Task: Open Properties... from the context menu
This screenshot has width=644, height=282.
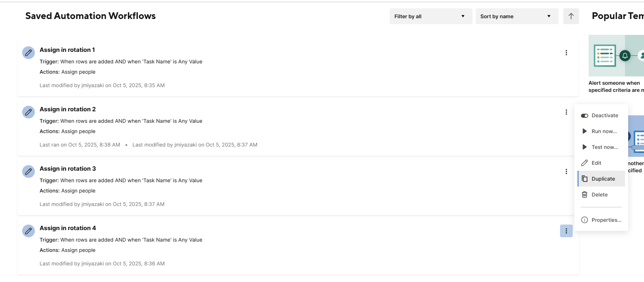Action: coord(601,220)
